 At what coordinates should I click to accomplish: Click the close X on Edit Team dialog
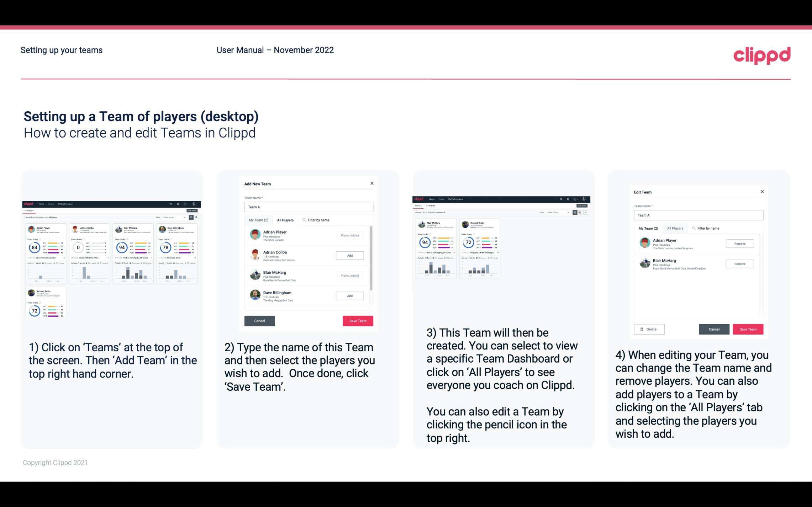pos(762,192)
